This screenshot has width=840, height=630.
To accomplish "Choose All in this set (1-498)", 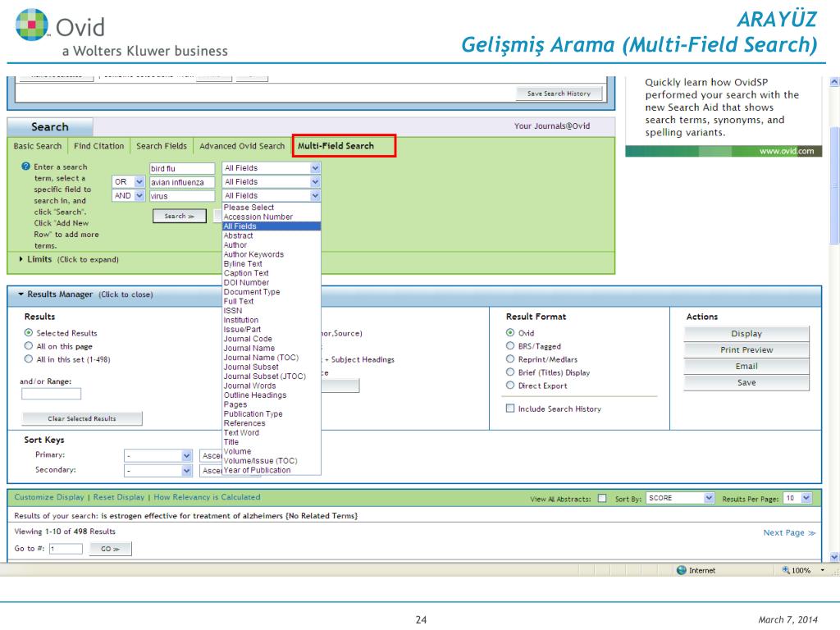I will tap(29, 359).
